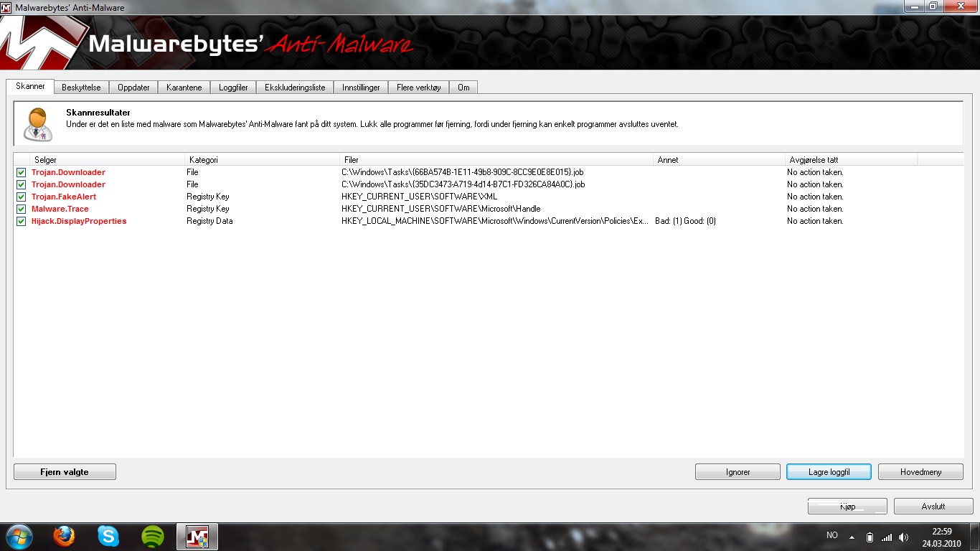The image size is (980, 551).
Task: Click the {66BA574B job file path
Action: click(463, 172)
